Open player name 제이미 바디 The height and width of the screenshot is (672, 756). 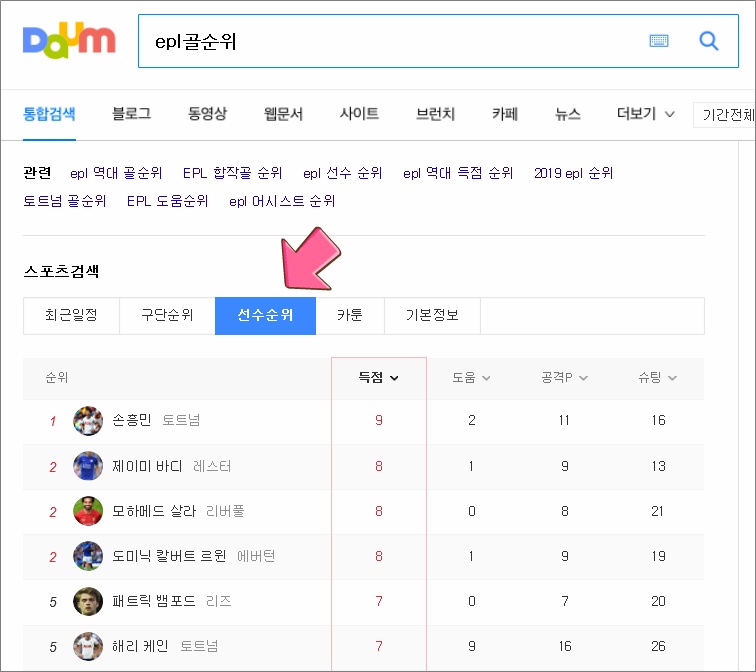click(147, 466)
